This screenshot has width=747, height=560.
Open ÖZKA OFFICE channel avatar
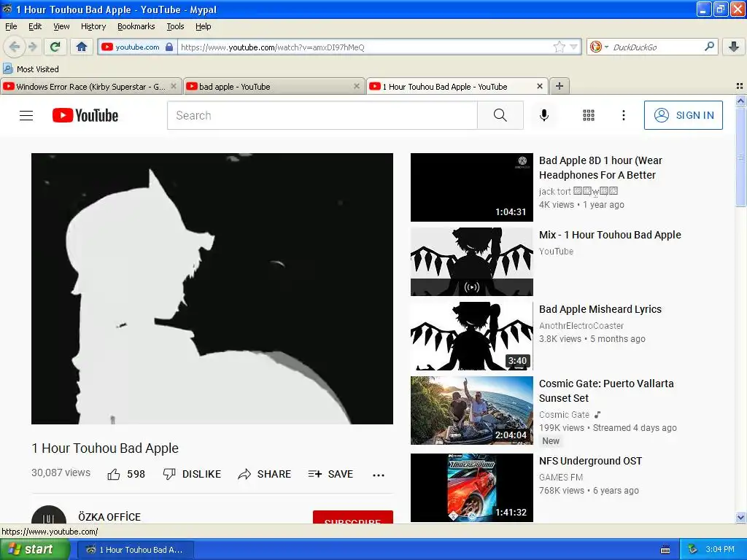click(x=49, y=515)
